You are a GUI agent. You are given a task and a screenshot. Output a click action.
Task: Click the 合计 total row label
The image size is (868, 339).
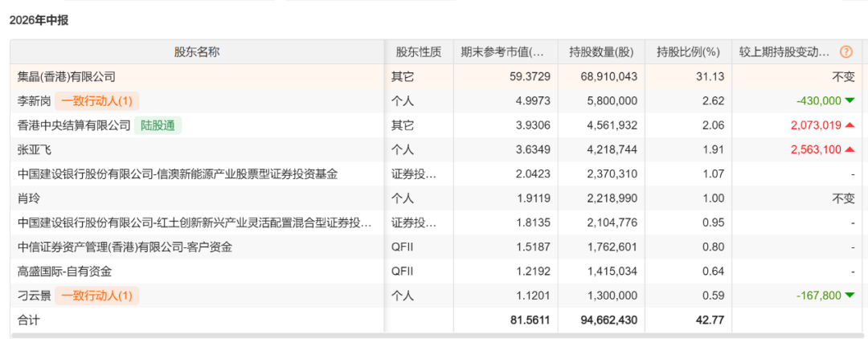click(29, 321)
